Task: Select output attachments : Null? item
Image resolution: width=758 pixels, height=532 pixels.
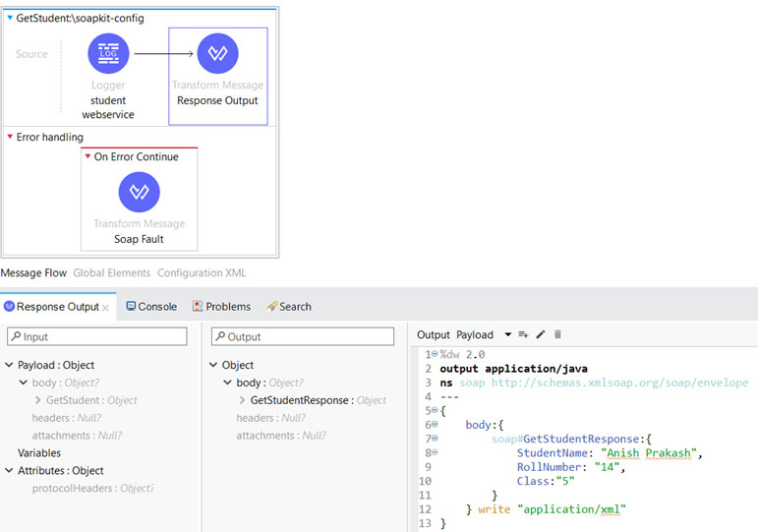Action: click(x=281, y=436)
